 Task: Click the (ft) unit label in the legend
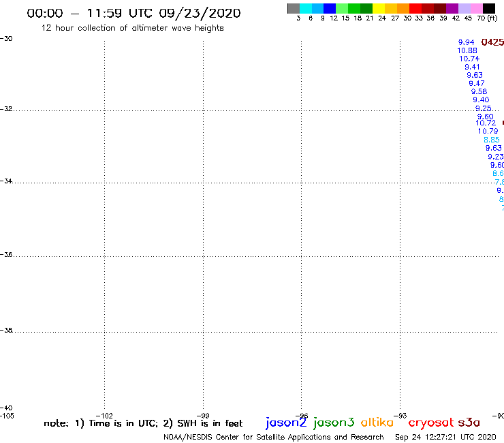tap(492, 18)
